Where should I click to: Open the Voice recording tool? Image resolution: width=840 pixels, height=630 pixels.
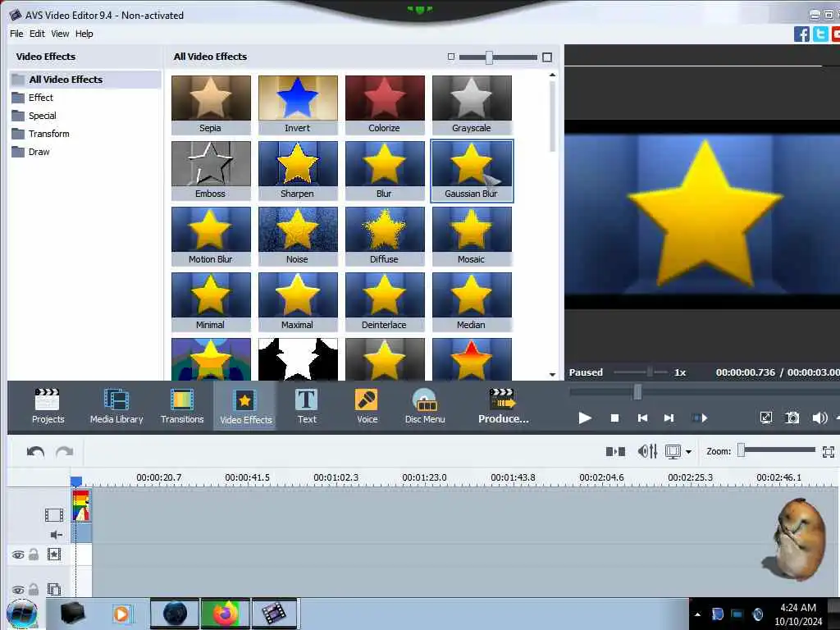[x=367, y=407]
